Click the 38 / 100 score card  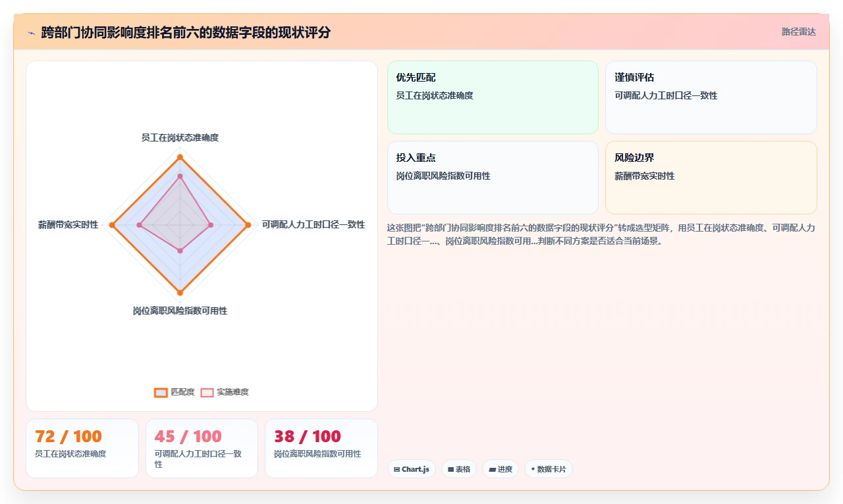321,448
